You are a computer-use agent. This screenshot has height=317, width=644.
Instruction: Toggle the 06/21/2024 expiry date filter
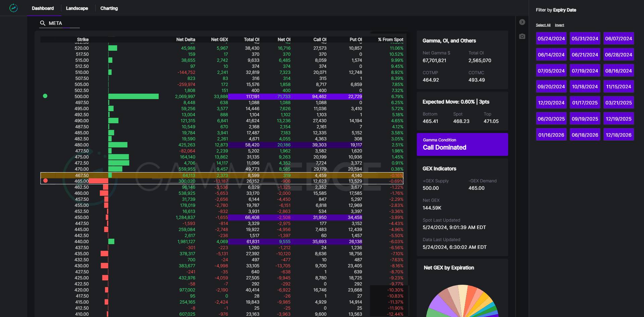585,55
